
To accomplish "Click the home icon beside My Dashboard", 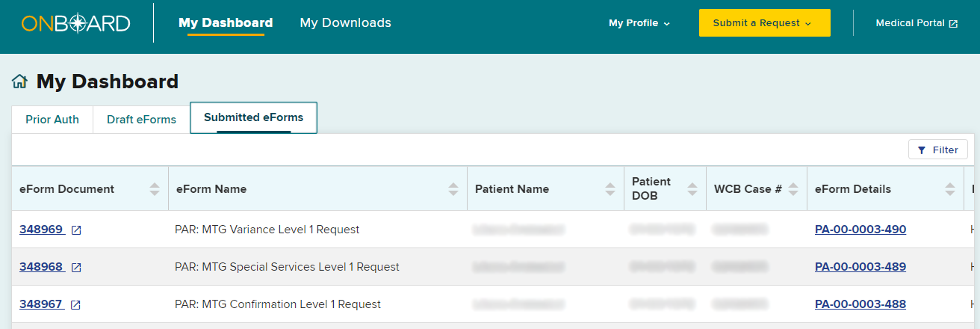I will 19,82.
